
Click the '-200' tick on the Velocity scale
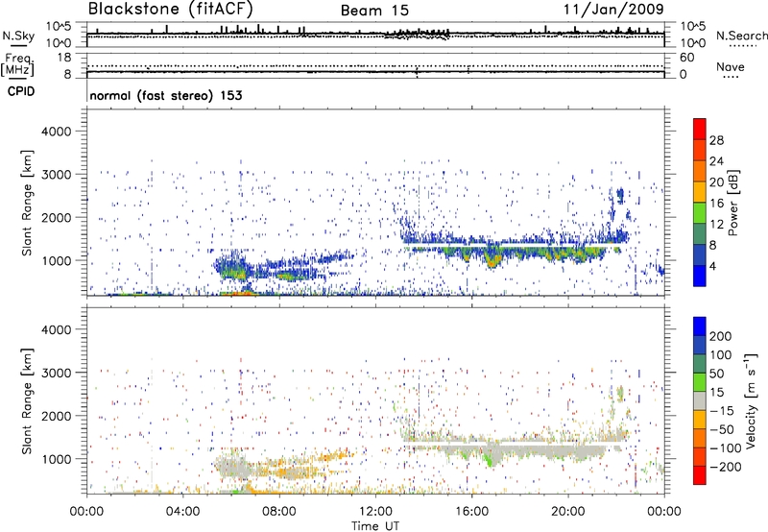(724, 467)
